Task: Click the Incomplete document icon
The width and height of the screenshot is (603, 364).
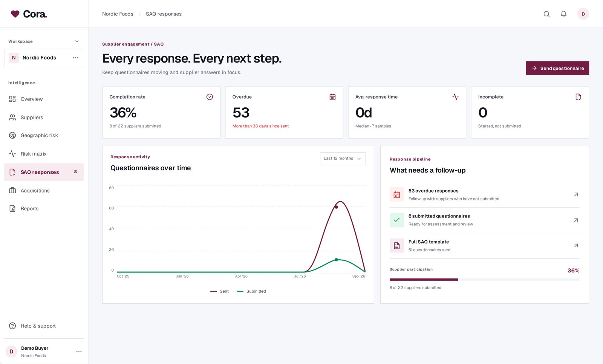Action: click(x=578, y=97)
